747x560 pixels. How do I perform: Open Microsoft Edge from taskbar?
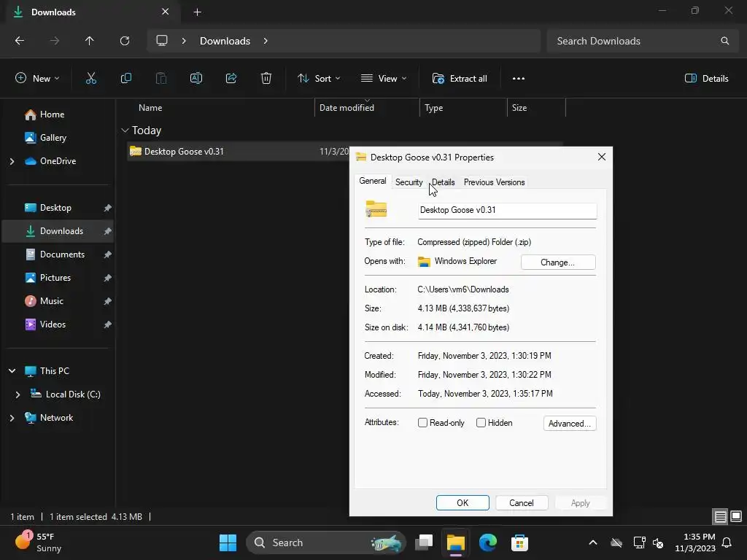(488, 542)
